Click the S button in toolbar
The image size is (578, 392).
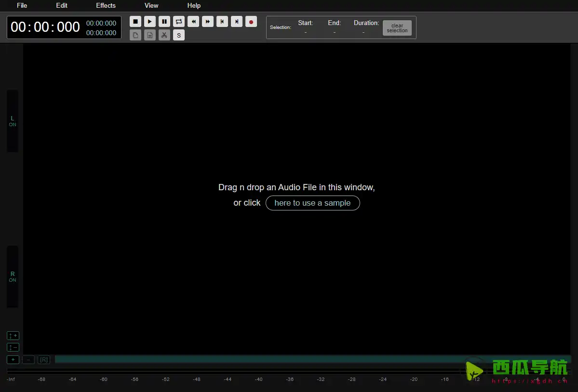[x=179, y=35]
